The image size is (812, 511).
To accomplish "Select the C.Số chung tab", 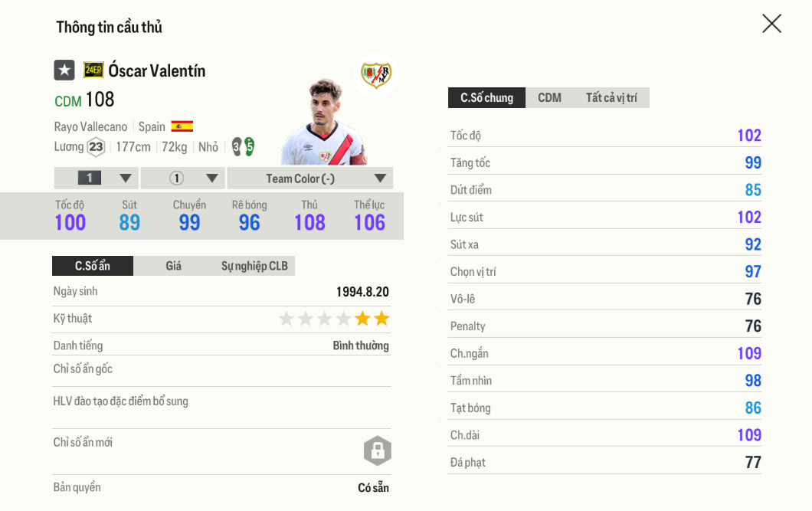I will point(486,97).
